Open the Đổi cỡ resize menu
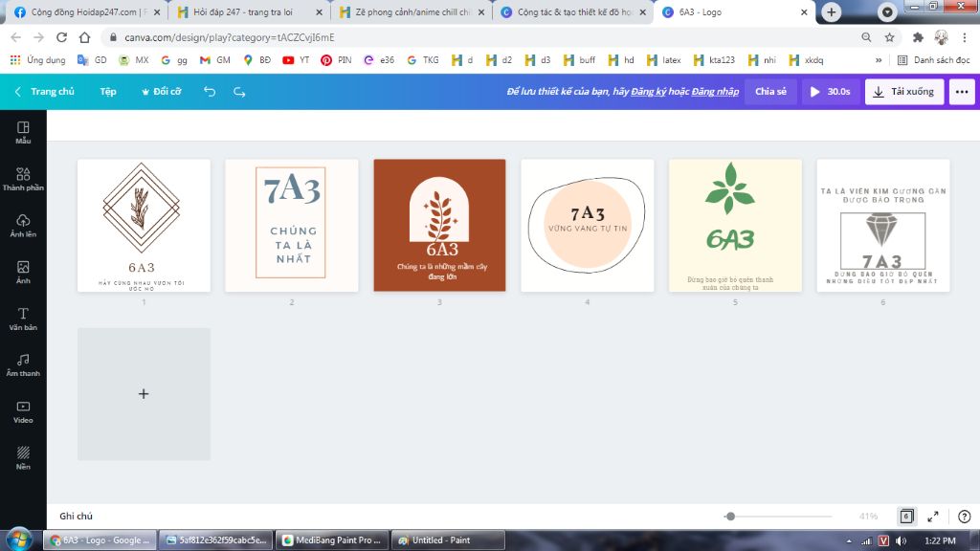 coord(161,91)
